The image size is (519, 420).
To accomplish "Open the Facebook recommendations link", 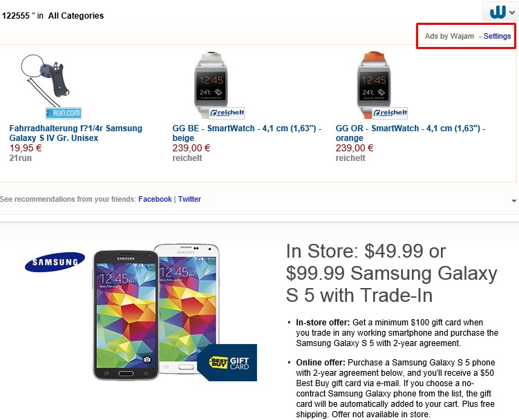I will pos(155,199).
